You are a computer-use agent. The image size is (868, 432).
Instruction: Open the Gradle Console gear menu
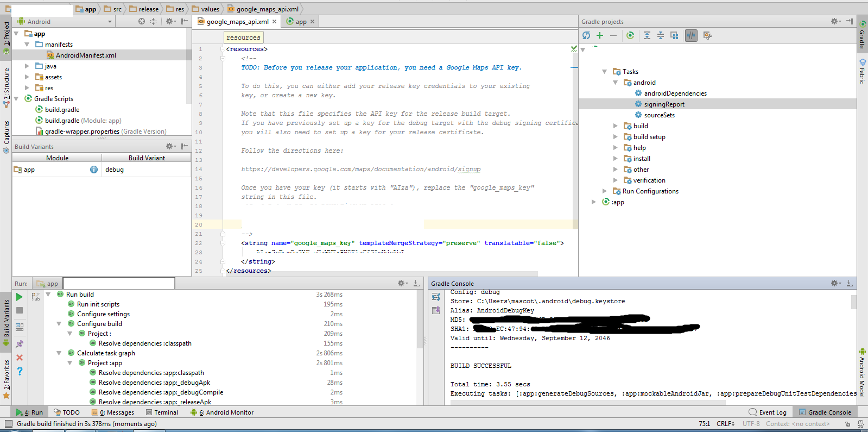tap(836, 283)
